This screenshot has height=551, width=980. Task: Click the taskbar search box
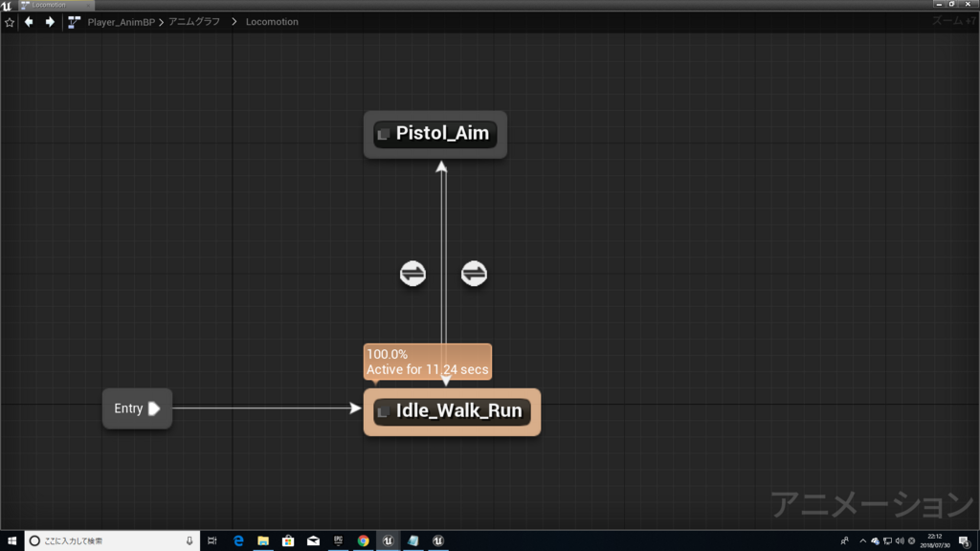pos(113,541)
